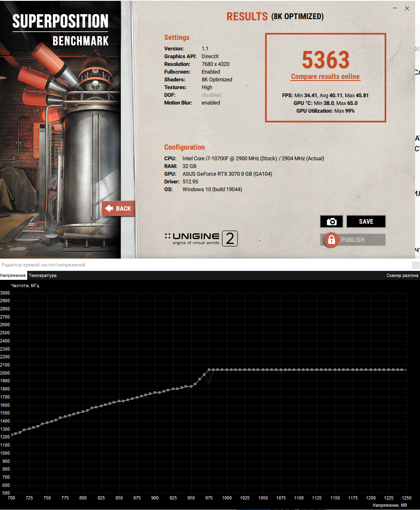Screen dimensions: 420x510
Task: Take a screenshot with the camera icon
Action: (x=332, y=222)
